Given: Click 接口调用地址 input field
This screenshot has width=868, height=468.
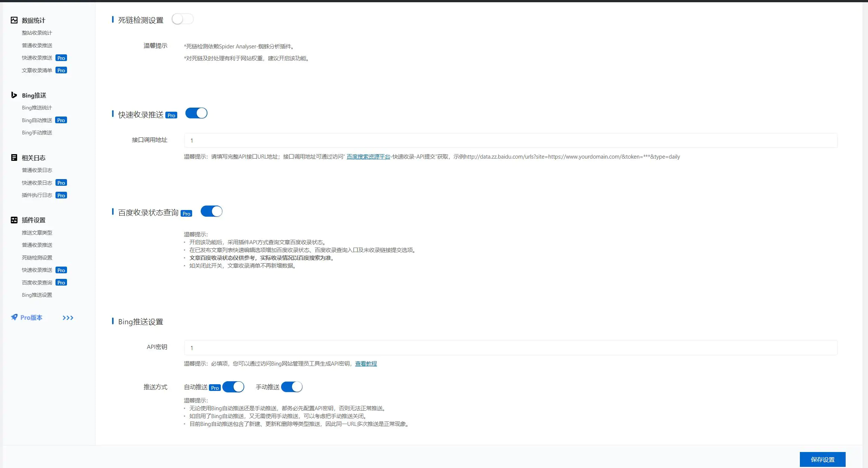Looking at the screenshot, I should [x=509, y=140].
